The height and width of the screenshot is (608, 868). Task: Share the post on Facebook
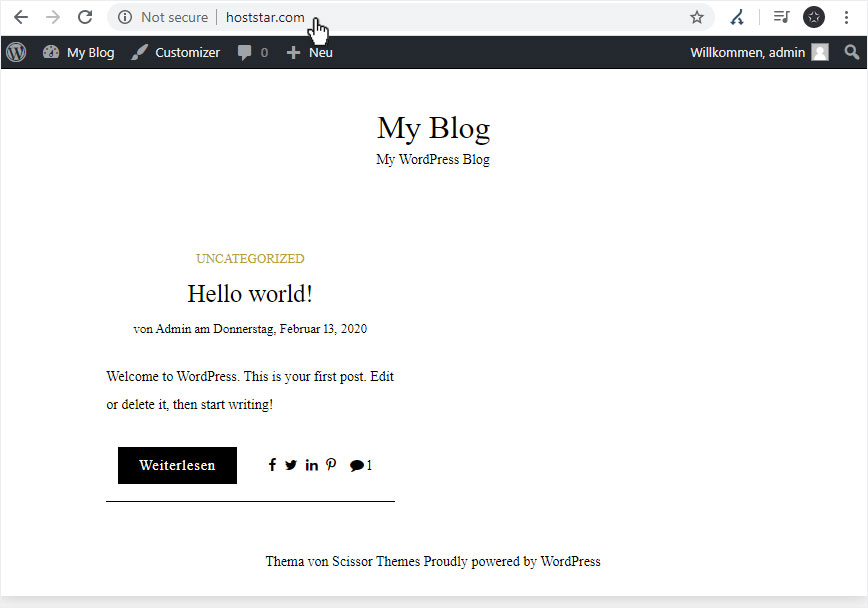[272, 465]
